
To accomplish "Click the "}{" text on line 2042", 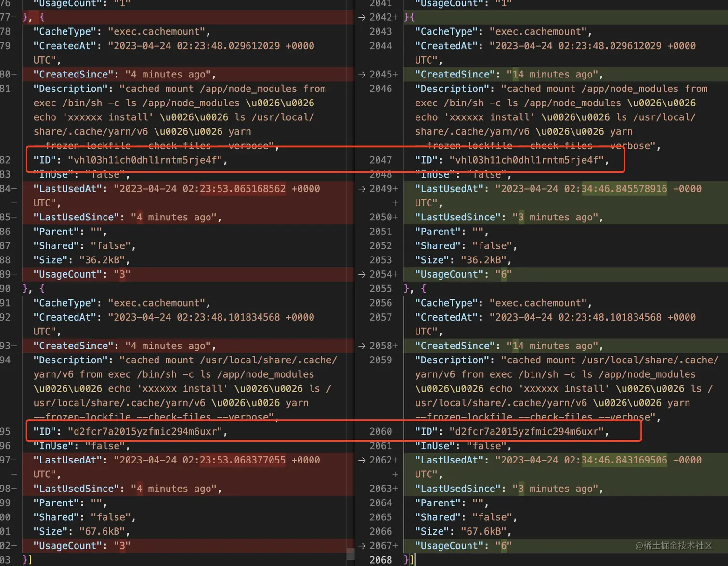I will (409, 17).
